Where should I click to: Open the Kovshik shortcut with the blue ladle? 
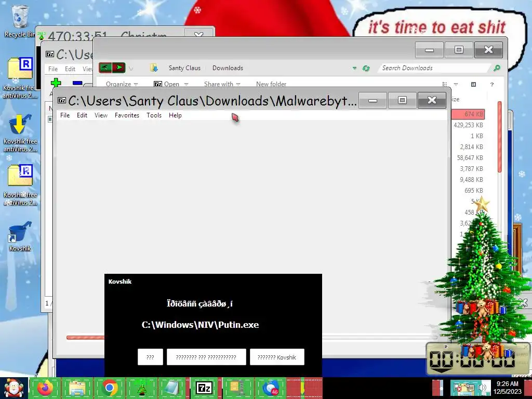click(x=20, y=236)
